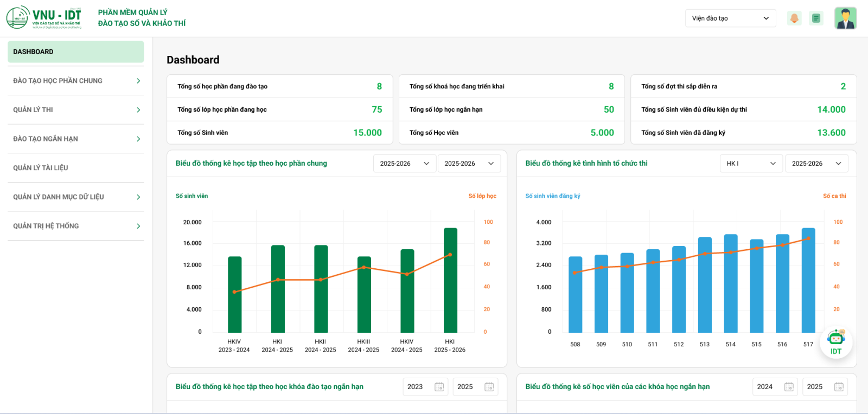Open the HK I semester dropdown

[x=751, y=164]
